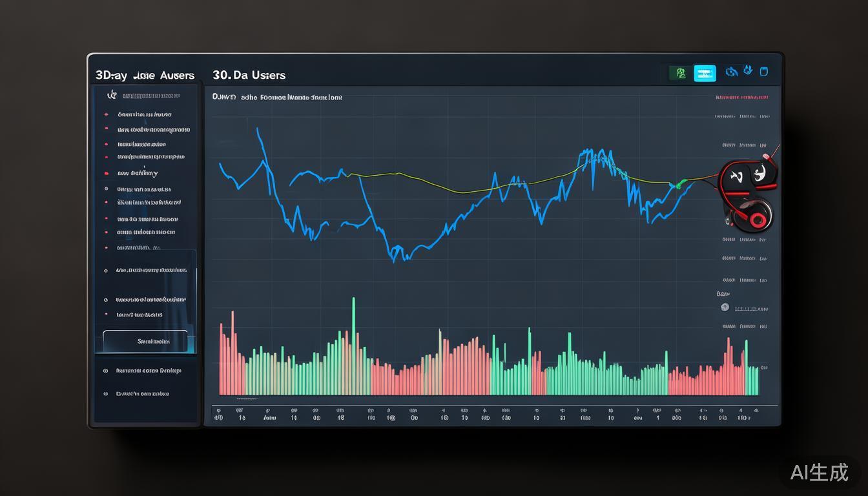Click the 'AI生成' watermark badge
The image size is (868, 496).
click(819, 473)
